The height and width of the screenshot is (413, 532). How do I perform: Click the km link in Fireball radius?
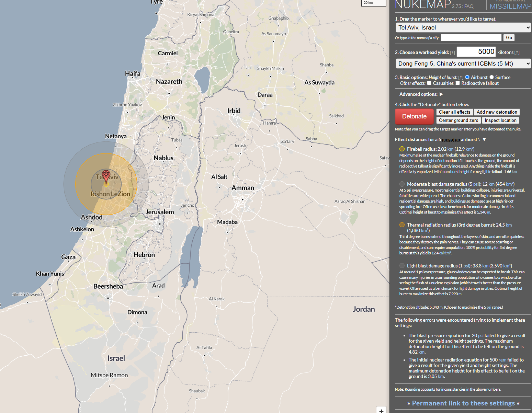[x=450, y=149]
